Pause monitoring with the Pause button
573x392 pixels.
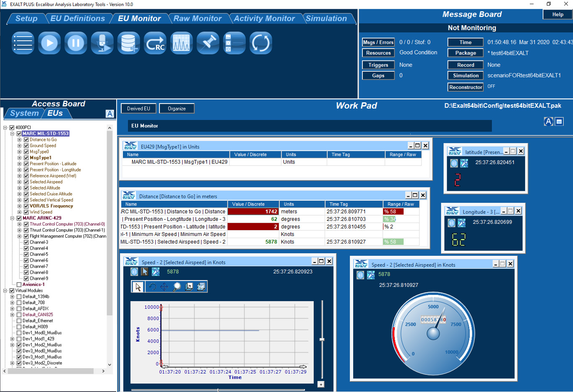[x=76, y=43]
